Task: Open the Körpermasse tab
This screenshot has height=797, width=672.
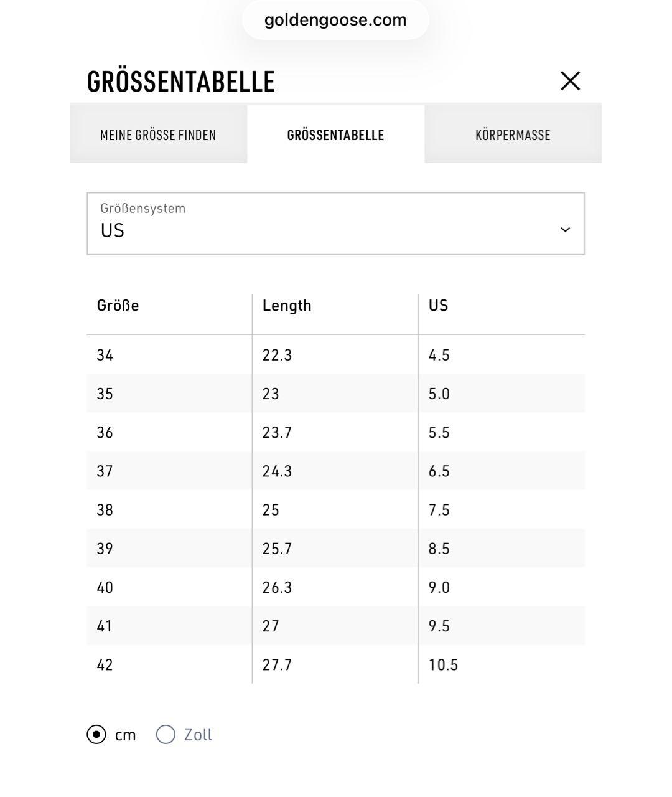Action: pyautogui.click(x=513, y=134)
